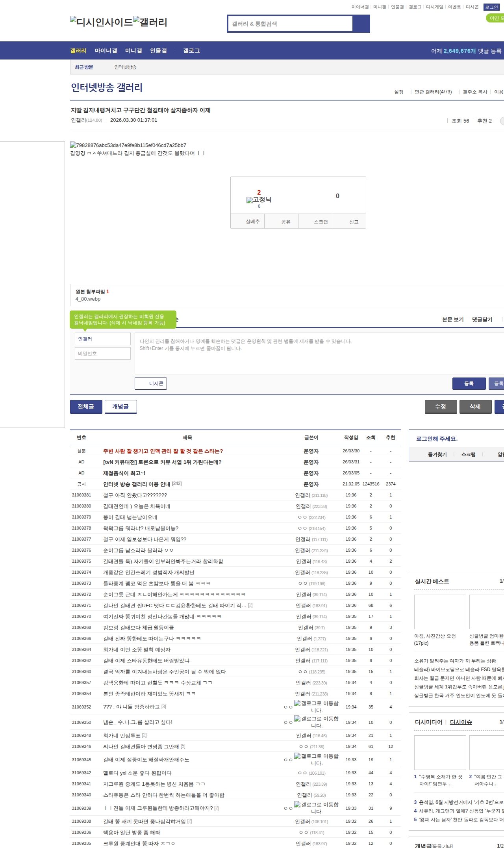The image size is (504, 848).
Task: Click the first 실시간 베스트 thumbnail
Action: point(440,612)
